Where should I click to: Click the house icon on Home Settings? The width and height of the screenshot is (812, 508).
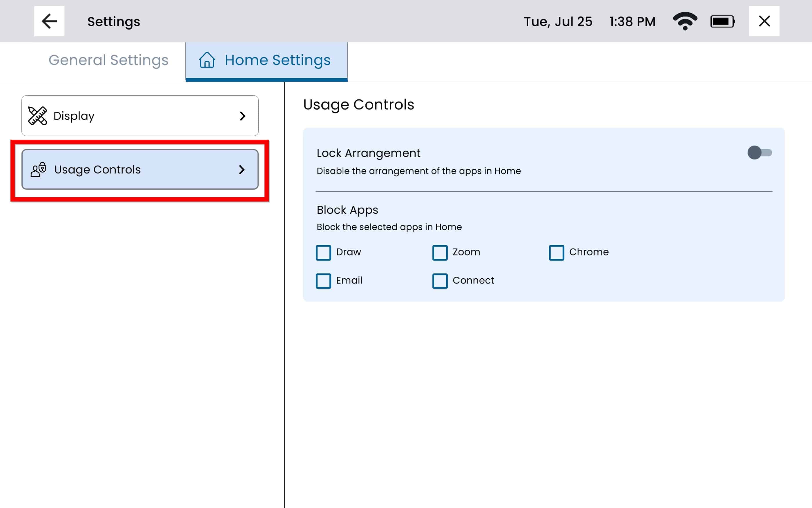pyautogui.click(x=207, y=60)
